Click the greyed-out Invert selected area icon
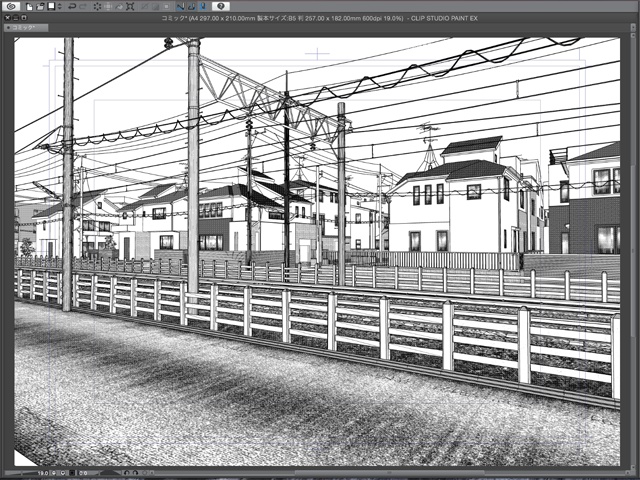 click(156, 7)
